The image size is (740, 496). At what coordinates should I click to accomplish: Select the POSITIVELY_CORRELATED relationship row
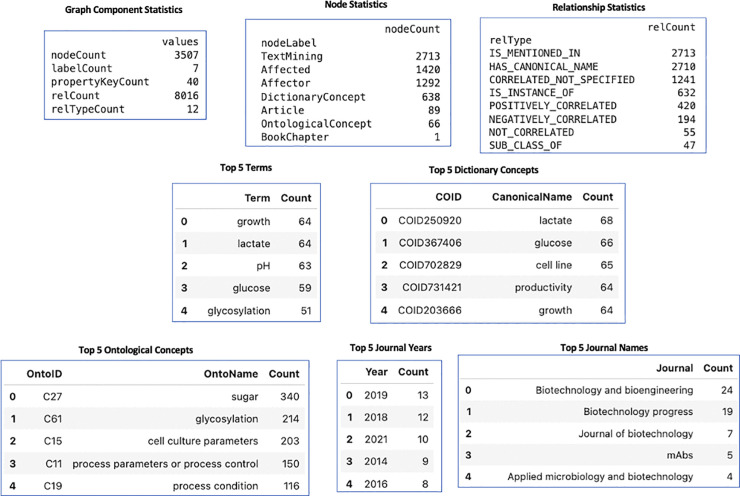[x=592, y=106]
